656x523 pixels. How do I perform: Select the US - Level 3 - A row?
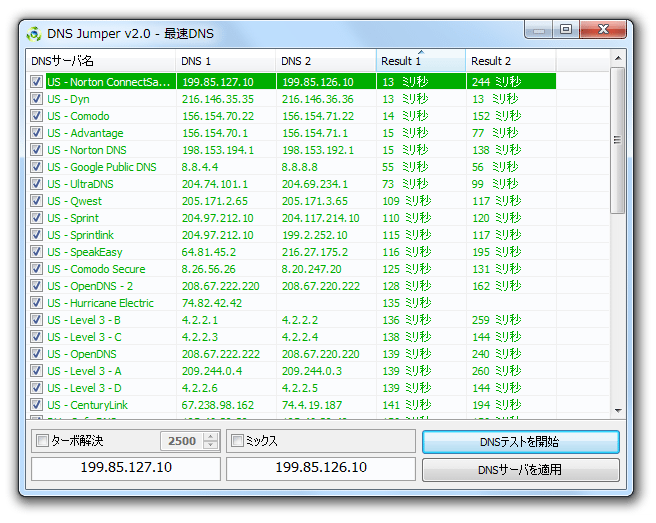291,371
